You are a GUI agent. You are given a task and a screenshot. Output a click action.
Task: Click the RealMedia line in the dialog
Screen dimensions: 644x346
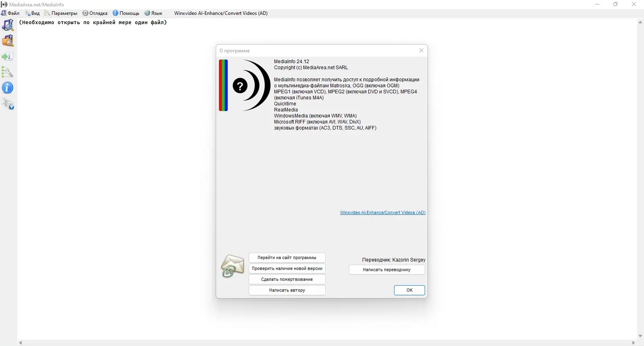click(x=286, y=110)
